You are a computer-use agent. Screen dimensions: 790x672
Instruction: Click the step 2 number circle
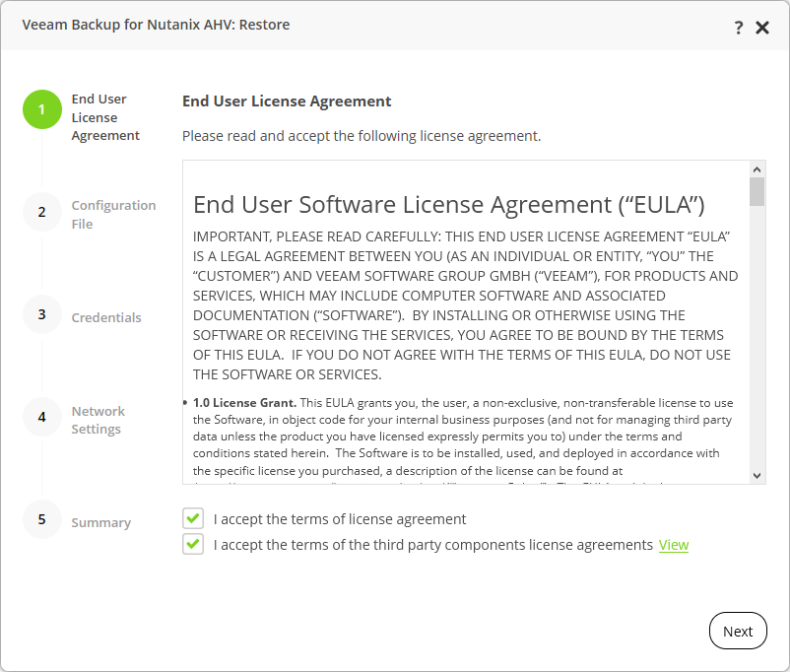coord(42,212)
